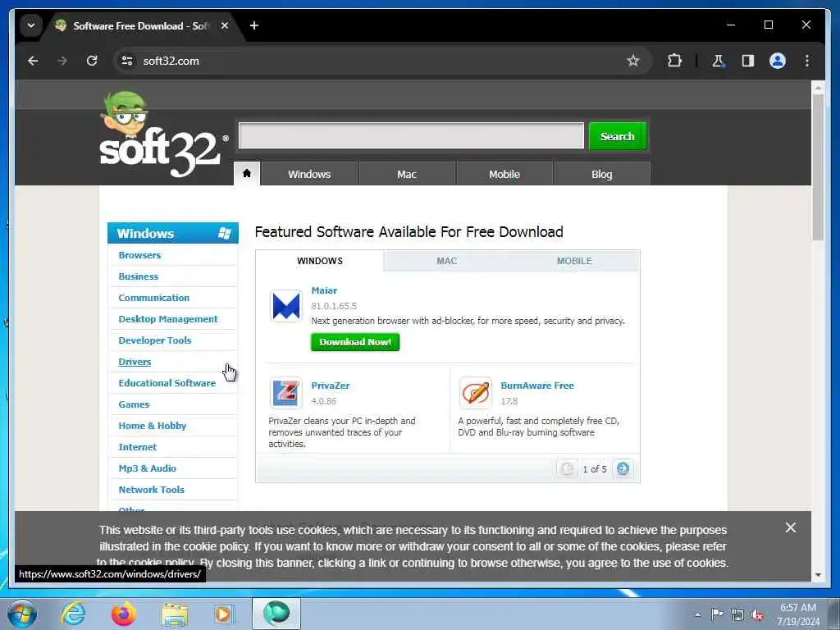
Task: Go to next featured page arrow
Action: tap(623, 468)
